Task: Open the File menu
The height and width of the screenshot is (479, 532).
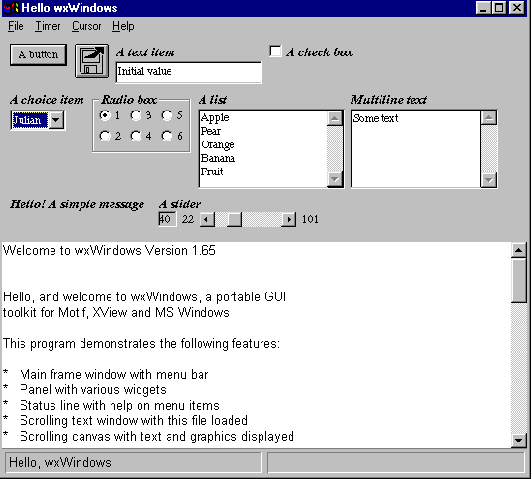Action: 16,26
